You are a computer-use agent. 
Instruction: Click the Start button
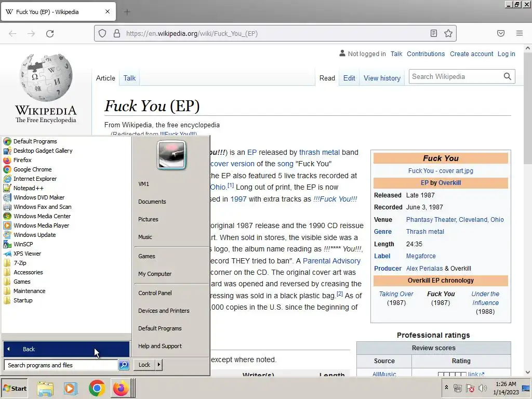click(x=15, y=389)
